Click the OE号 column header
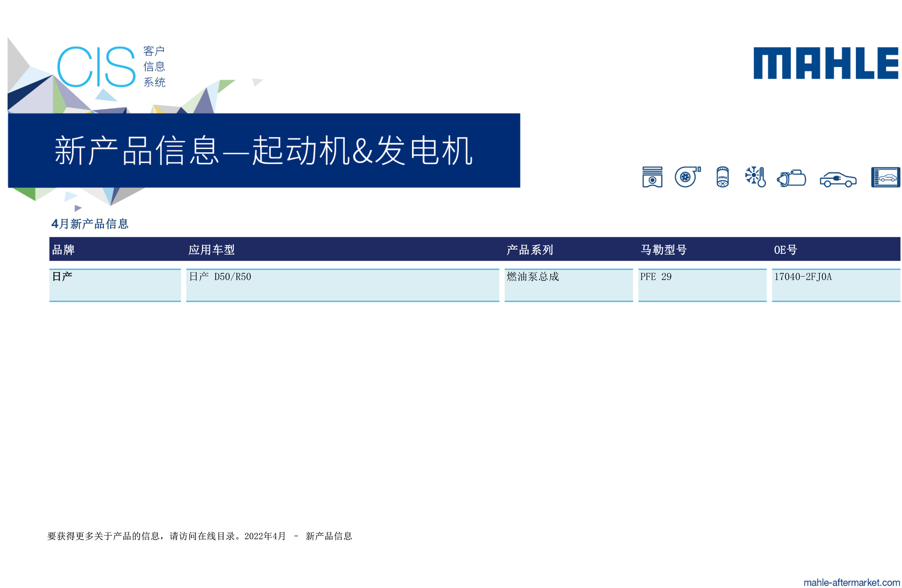Viewport: 902px width, 588px height. click(x=786, y=250)
